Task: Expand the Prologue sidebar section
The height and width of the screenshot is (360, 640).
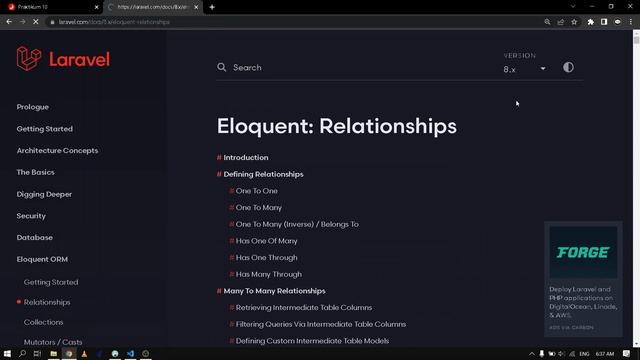Action: [x=33, y=107]
